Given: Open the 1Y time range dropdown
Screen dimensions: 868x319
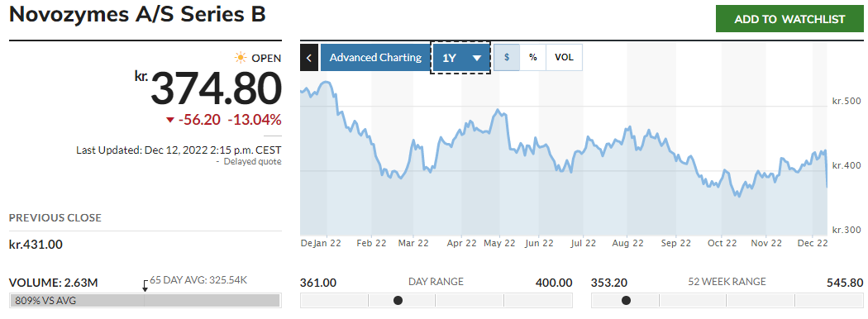Looking at the screenshot, I should pyautogui.click(x=461, y=58).
